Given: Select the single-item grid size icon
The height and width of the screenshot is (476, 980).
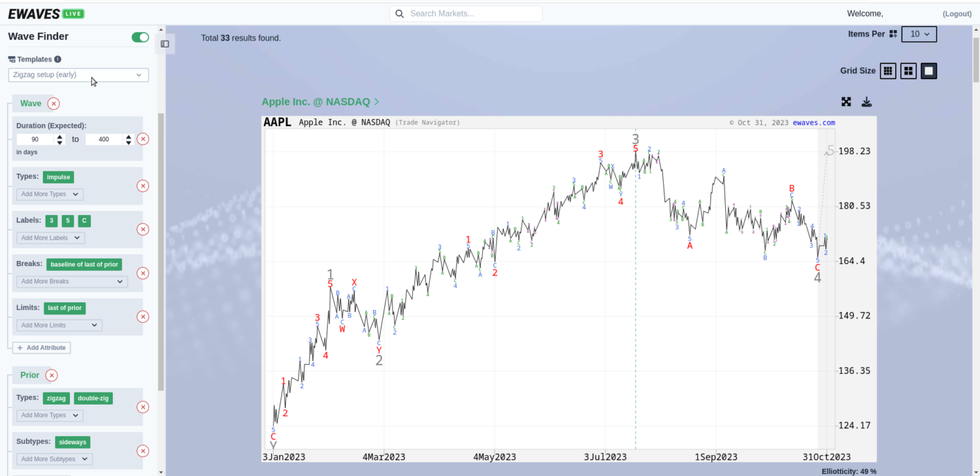Looking at the screenshot, I should coord(928,71).
